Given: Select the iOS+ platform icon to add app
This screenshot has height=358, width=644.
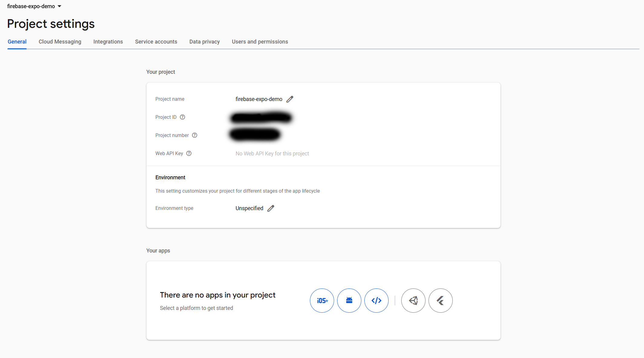Looking at the screenshot, I should 322,300.
